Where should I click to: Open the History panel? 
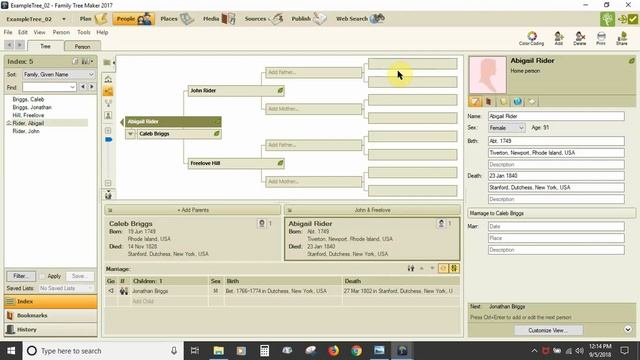click(x=51, y=329)
